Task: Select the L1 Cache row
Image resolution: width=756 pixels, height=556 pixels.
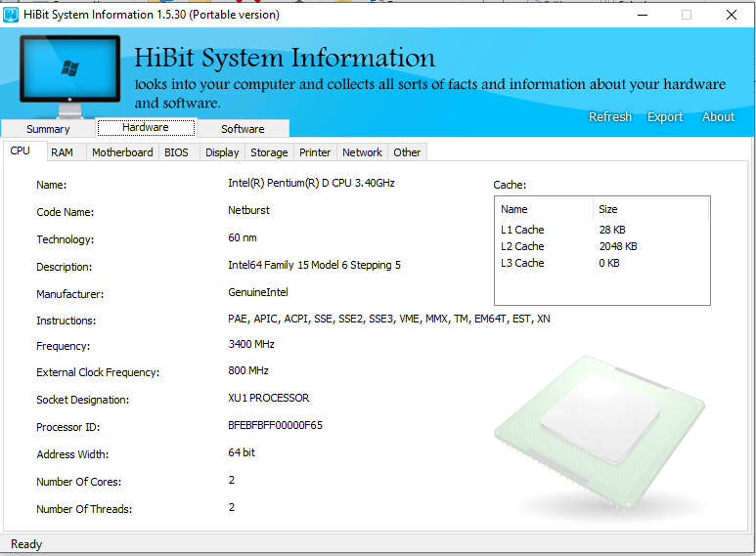Action: (x=601, y=230)
